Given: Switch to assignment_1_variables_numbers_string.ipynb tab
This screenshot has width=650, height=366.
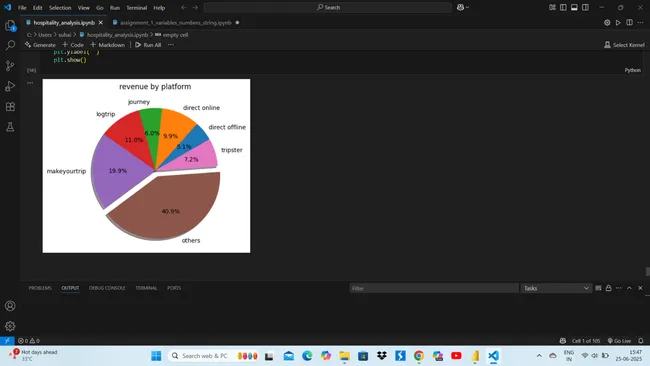Looking at the screenshot, I should pyautogui.click(x=176, y=23).
